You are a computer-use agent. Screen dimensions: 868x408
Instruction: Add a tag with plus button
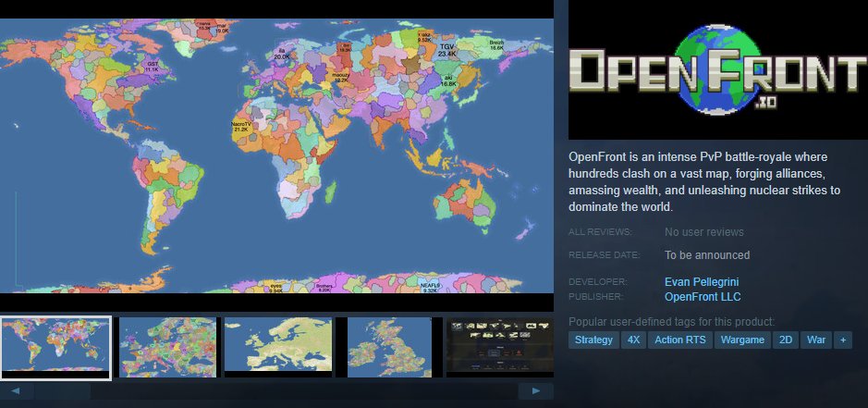pyautogui.click(x=843, y=340)
